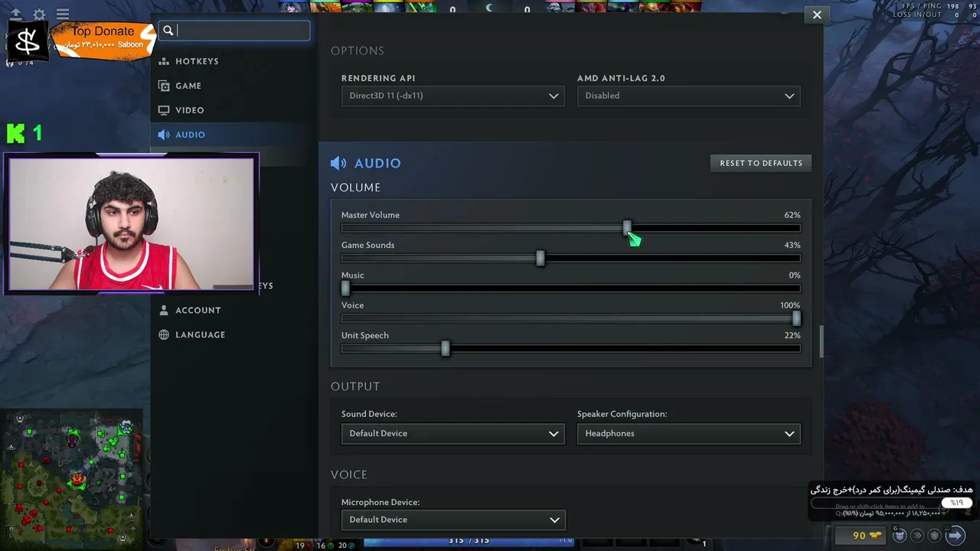Click the Account person icon

[x=164, y=310]
